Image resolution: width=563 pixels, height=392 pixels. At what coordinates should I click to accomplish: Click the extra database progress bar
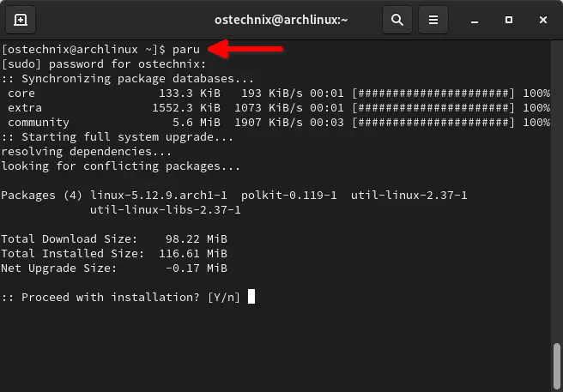pos(433,107)
